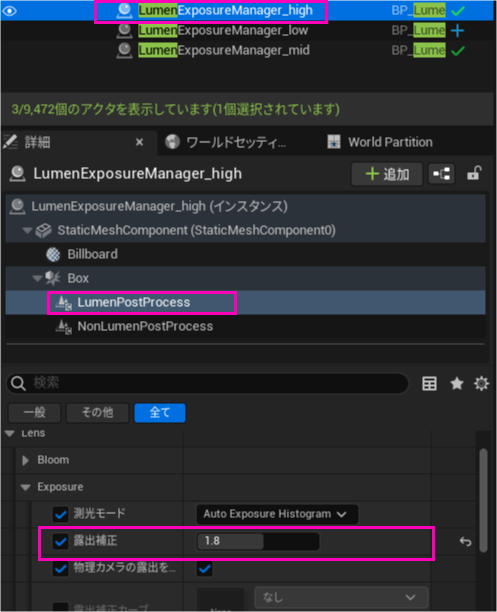This screenshot has height=612, width=497.
Task: Select the その他 filter button
Action: [x=98, y=413]
